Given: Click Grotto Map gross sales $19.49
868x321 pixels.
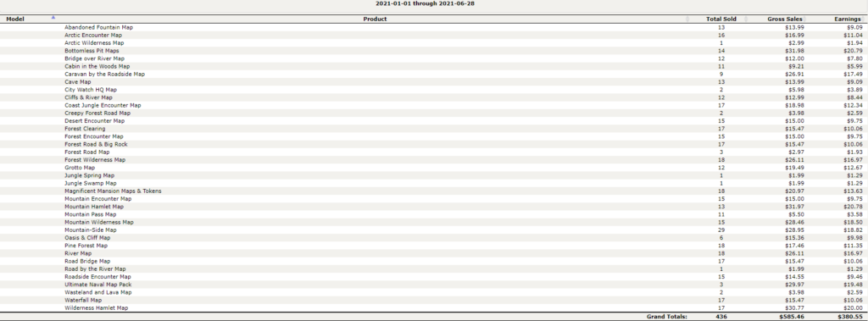Looking at the screenshot, I should pyautogui.click(x=794, y=167).
